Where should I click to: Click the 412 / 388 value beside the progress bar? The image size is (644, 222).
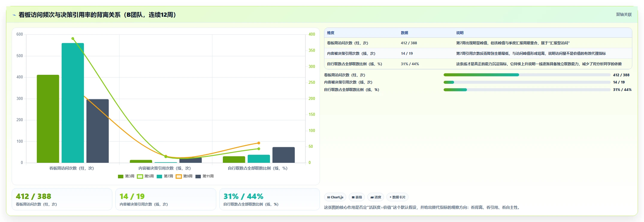click(621, 75)
